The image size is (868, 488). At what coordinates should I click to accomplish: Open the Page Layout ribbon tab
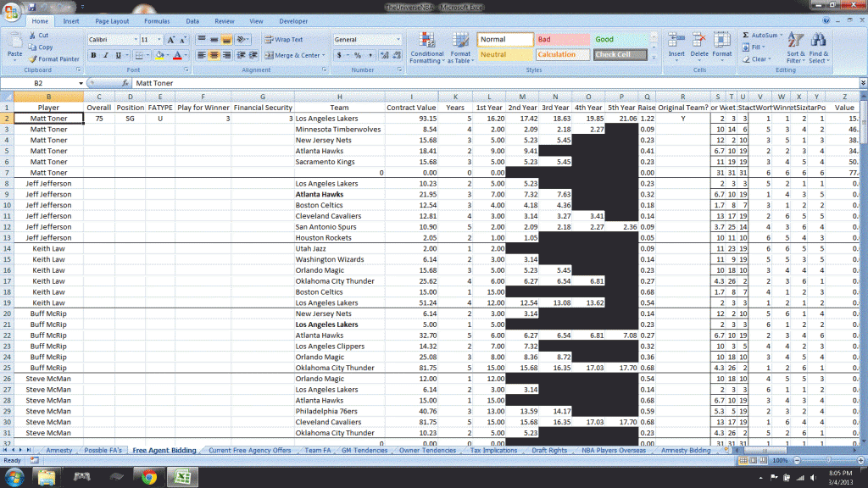tap(112, 21)
